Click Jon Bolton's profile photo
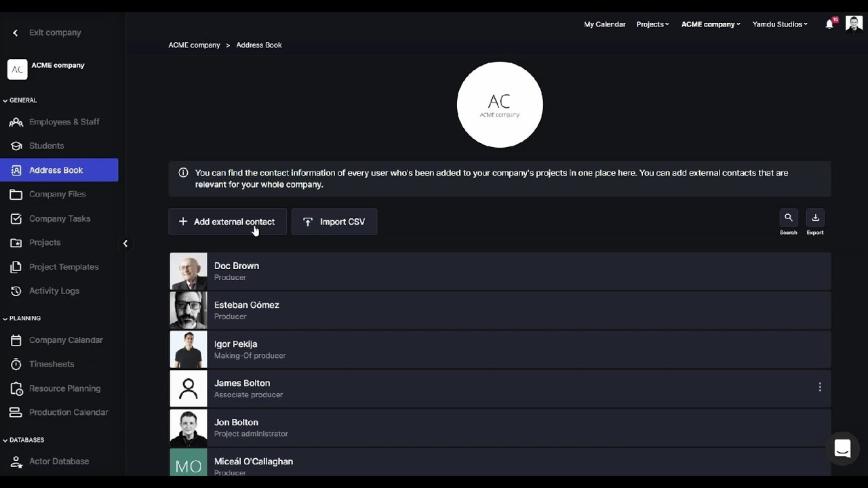The height and width of the screenshot is (488, 868). [x=189, y=428]
